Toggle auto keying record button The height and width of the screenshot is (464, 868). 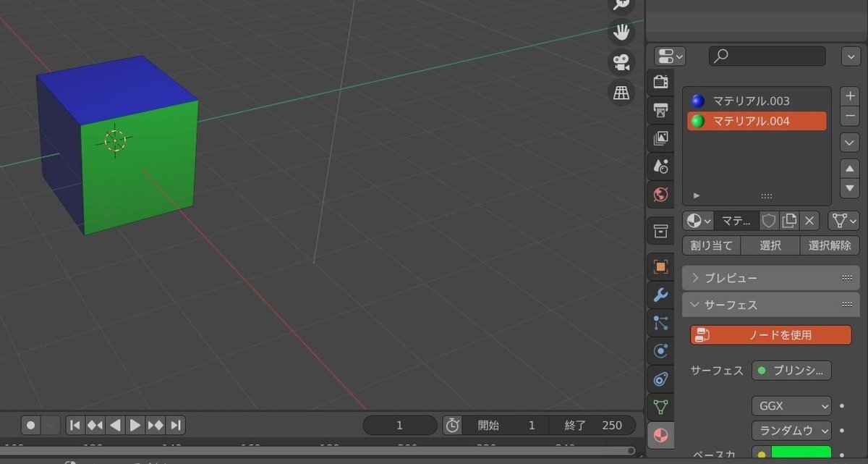coord(31,425)
